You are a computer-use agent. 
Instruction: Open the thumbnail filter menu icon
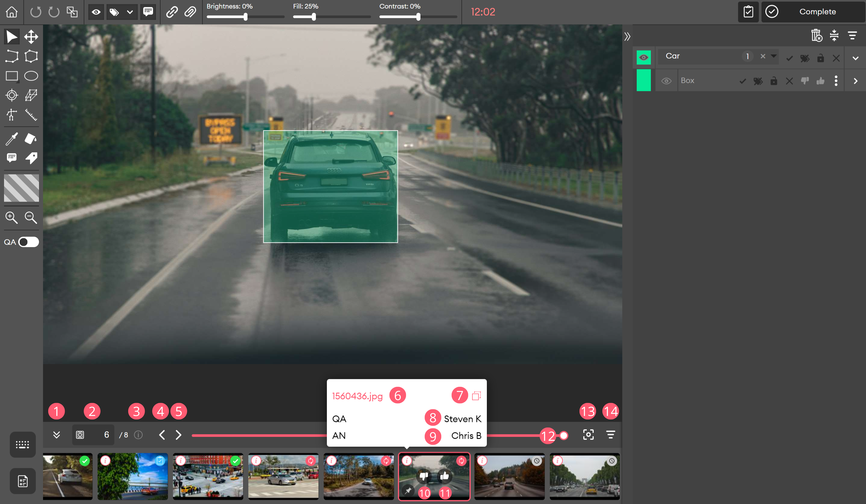[611, 435]
